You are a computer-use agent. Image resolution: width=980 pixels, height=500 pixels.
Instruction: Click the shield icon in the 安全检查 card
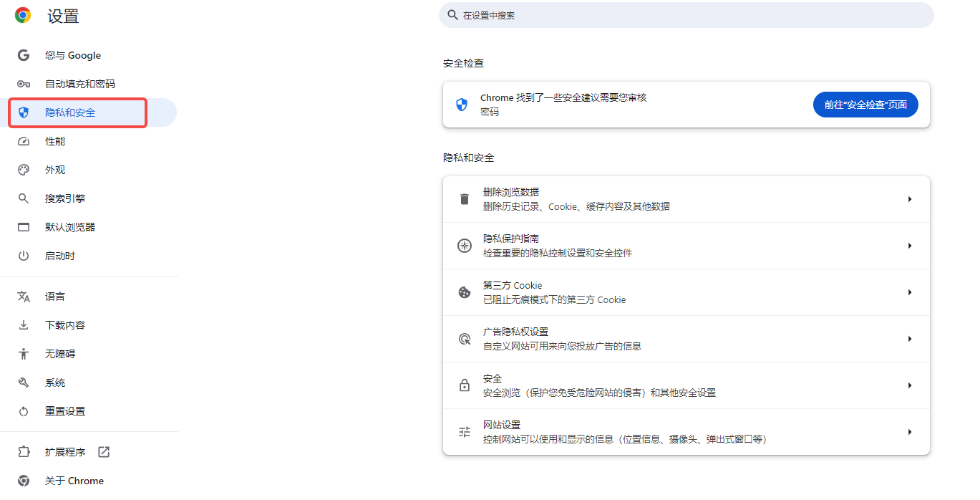coord(462,105)
